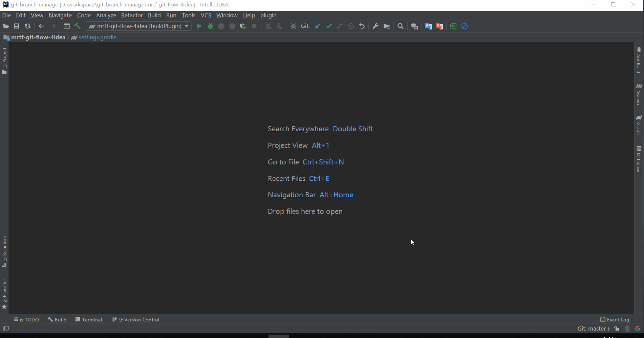The image size is (644, 338).
Task: Toggle the read-only lock icon in status bar
Action: coord(617,329)
